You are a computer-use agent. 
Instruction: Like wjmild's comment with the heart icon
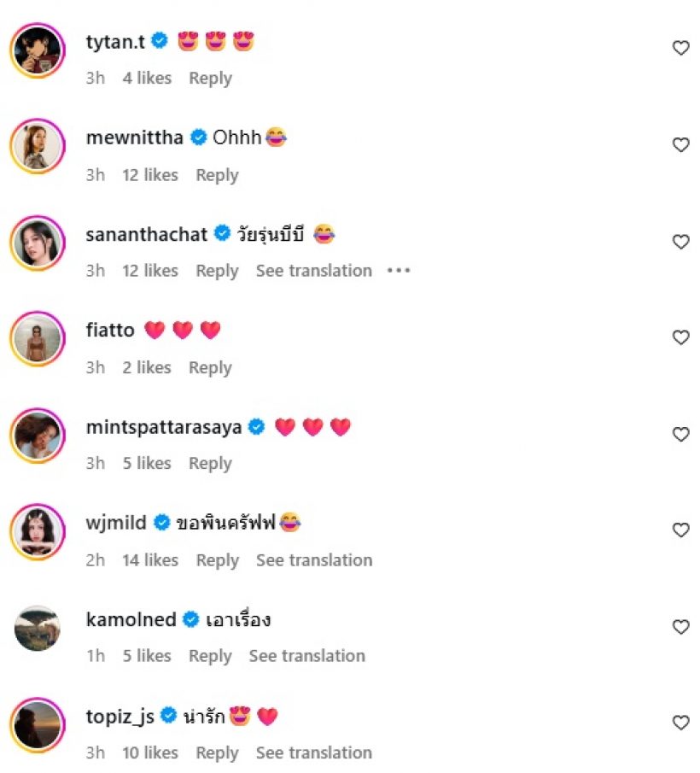coord(680,530)
